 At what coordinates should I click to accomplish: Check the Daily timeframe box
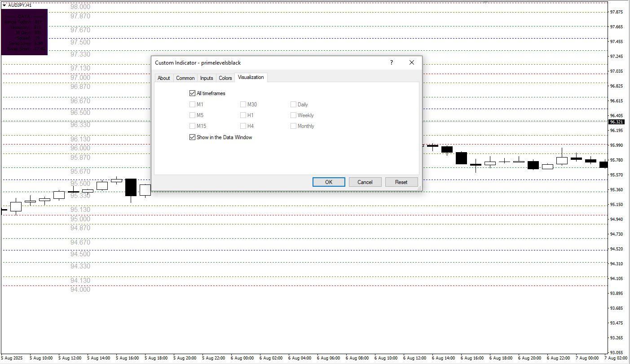click(294, 105)
